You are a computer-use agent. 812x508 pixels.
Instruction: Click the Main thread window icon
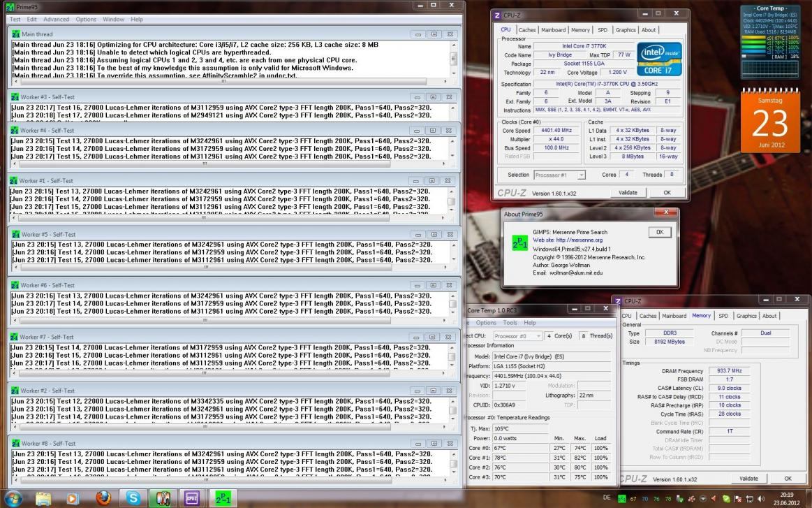coord(15,34)
